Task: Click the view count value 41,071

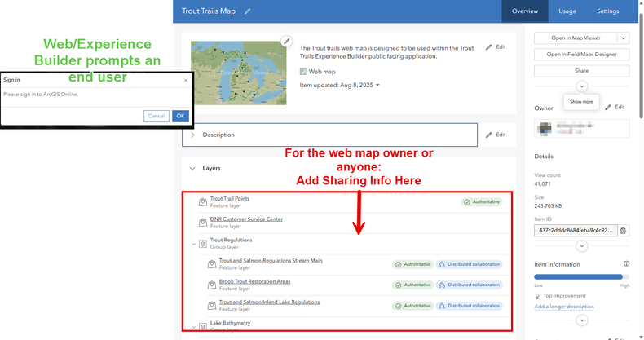Action: pos(542,184)
